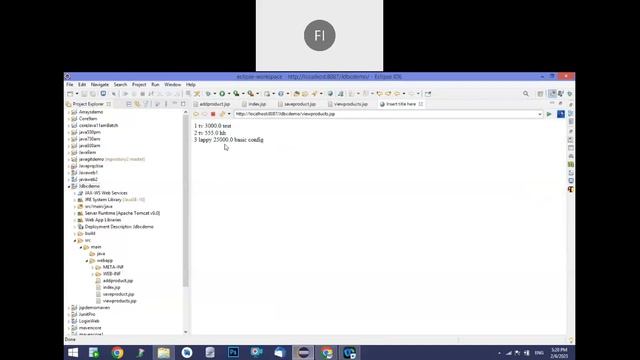The width and height of the screenshot is (640, 360).
Task: Expand the WEB-INF folder
Action: coord(93,274)
